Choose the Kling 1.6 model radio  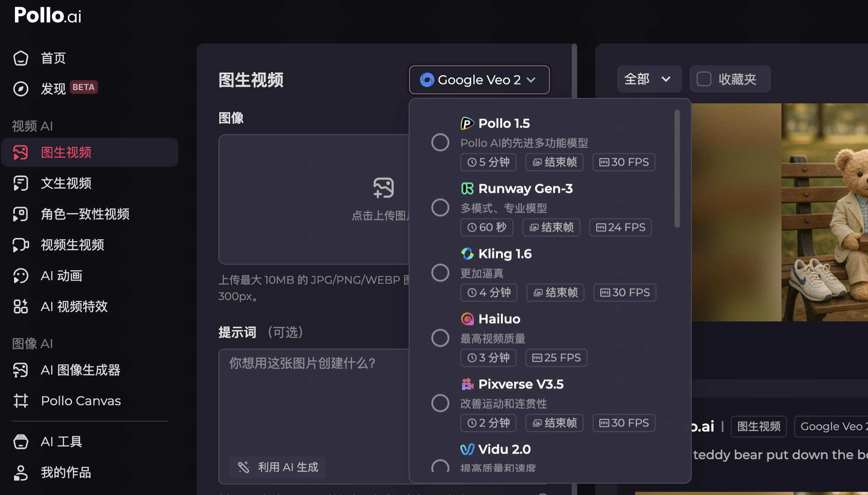click(440, 273)
